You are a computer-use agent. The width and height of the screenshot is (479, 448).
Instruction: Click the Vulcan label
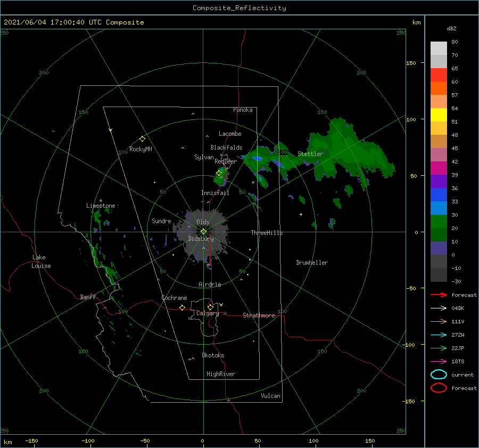click(x=270, y=396)
